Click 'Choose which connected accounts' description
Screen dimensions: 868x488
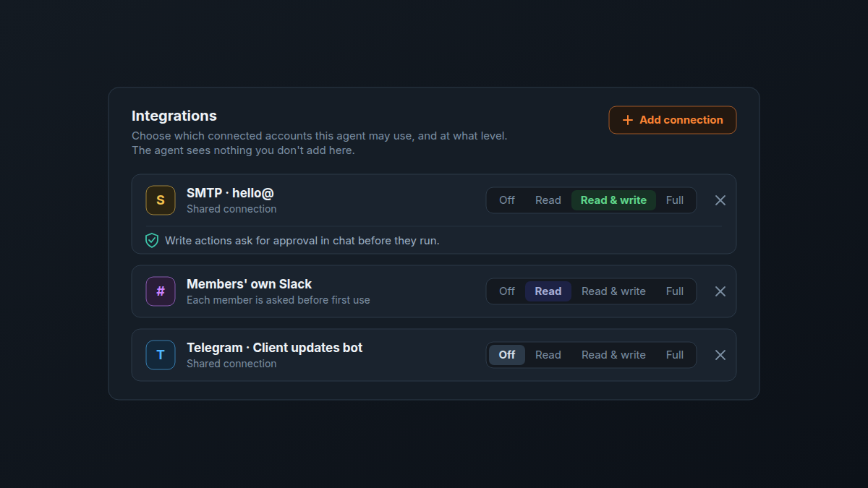[x=320, y=143]
